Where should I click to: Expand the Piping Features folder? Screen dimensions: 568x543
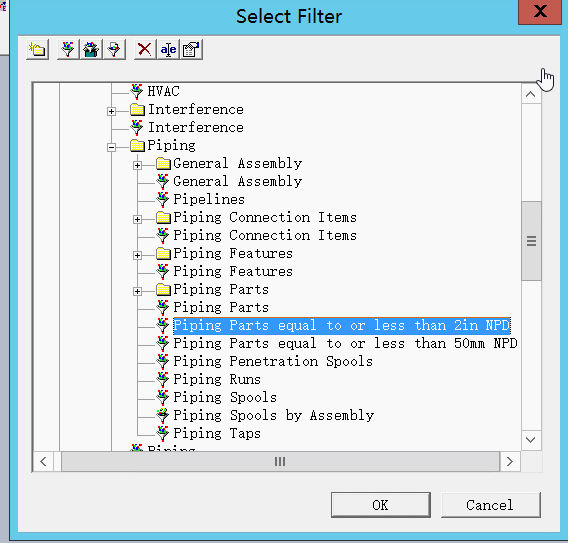coord(137,255)
